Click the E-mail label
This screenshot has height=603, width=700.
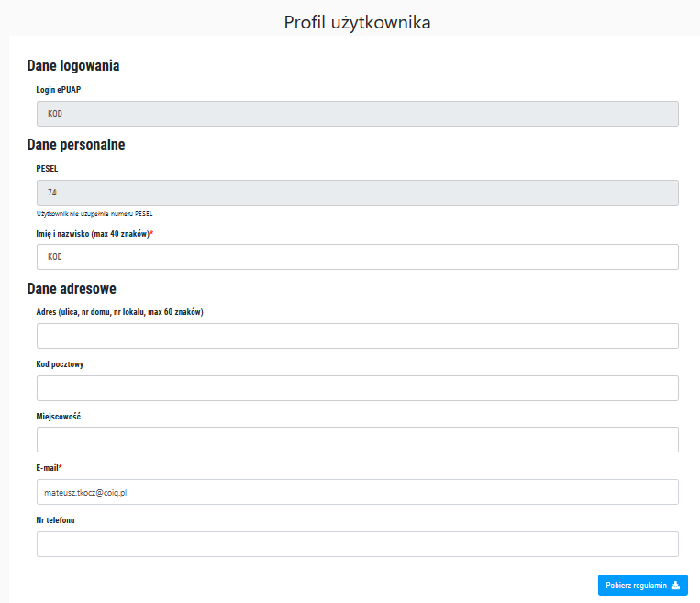(x=50, y=468)
